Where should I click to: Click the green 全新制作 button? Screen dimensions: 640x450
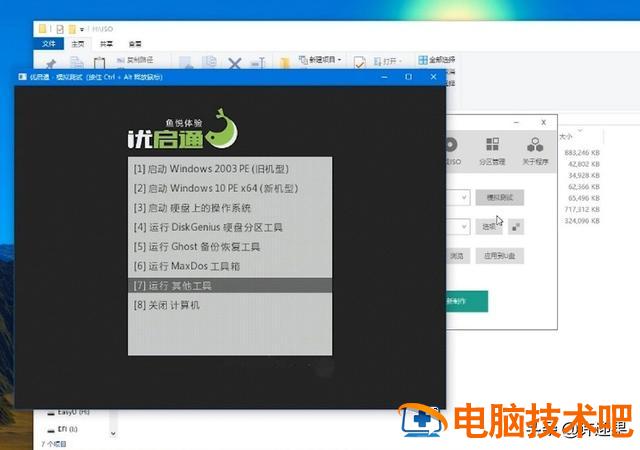point(467,301)
